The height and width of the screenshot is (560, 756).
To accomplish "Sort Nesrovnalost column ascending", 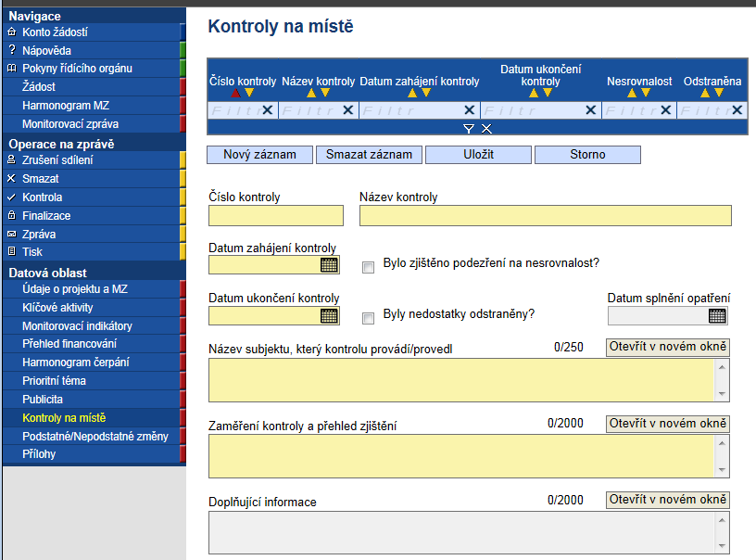I will point(632,93).
